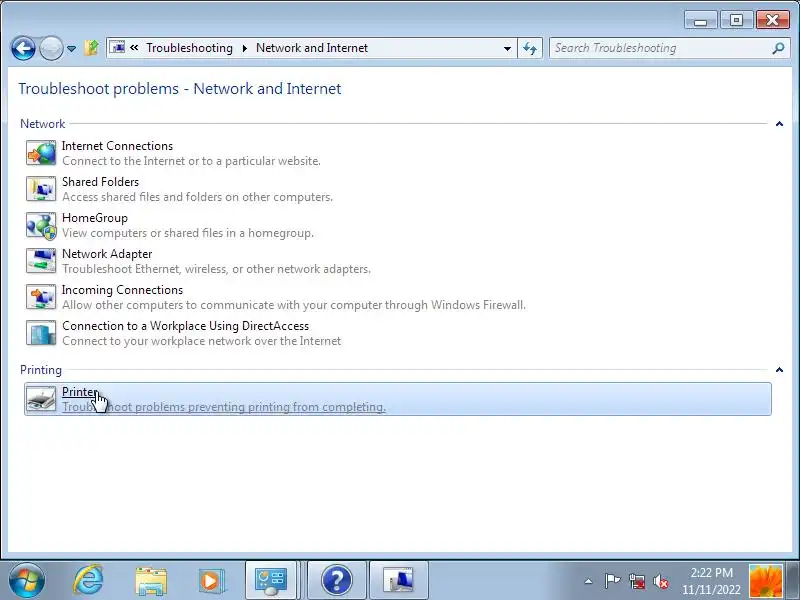This screenshot has height=600, width=800.
Task: Expand the arrow after Troubleshooting breadcrumb
Action: pyautogui.click(x=245, y=48)
